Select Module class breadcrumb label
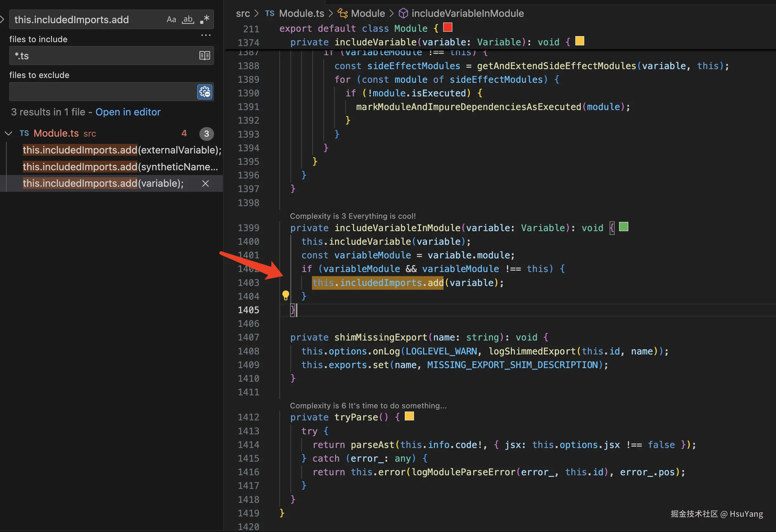This screenshot has height=532, width=776. coord(368,13)
